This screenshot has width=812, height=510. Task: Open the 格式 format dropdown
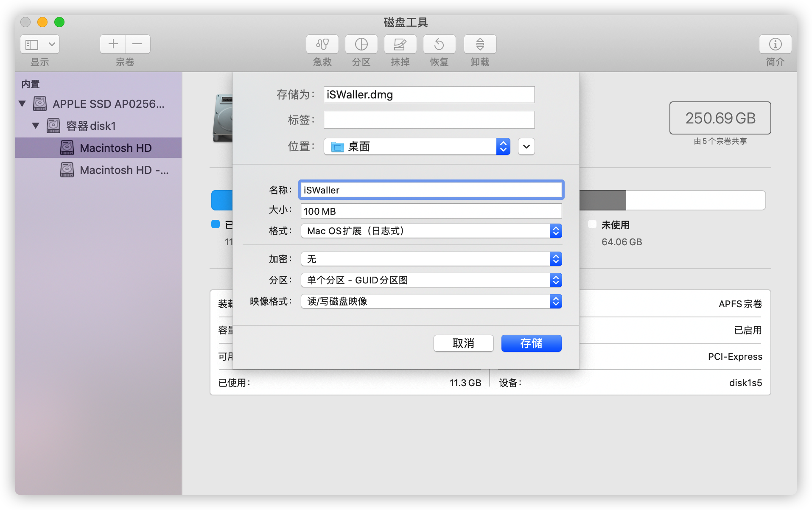tap(431, 231)
